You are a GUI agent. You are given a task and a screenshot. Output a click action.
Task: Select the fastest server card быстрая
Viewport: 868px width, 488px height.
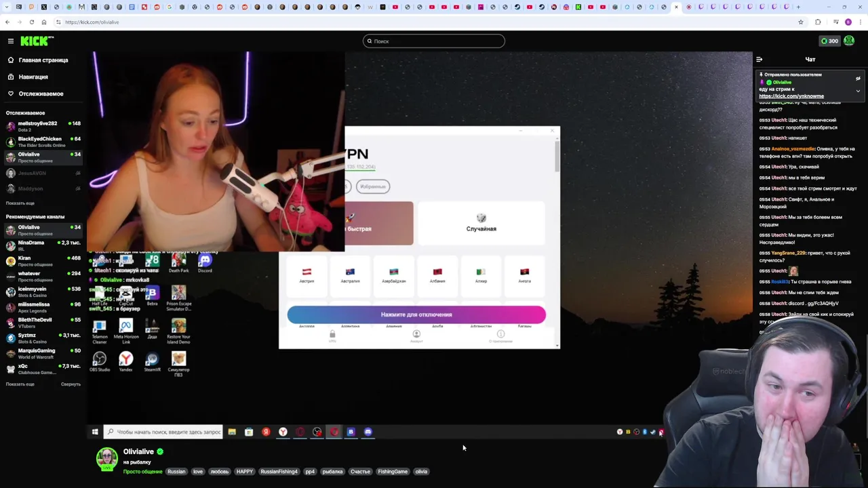378,223
